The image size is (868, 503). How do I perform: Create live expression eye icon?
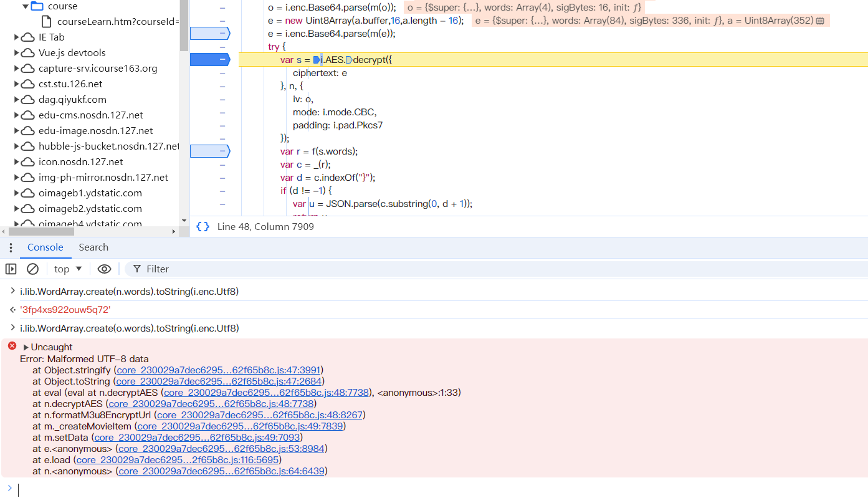point(104,269)
